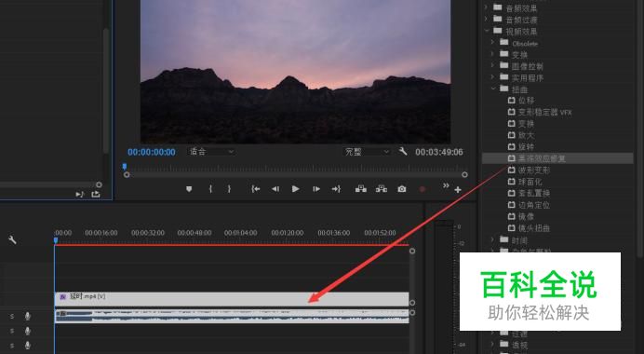Click the Lift button
644x354 pixels.
point(360,189)
